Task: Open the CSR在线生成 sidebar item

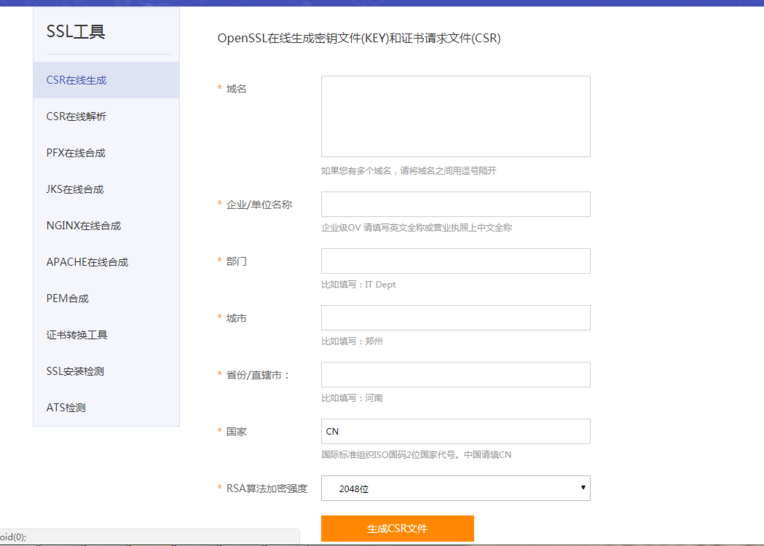Action: click(x=77, y=80)
